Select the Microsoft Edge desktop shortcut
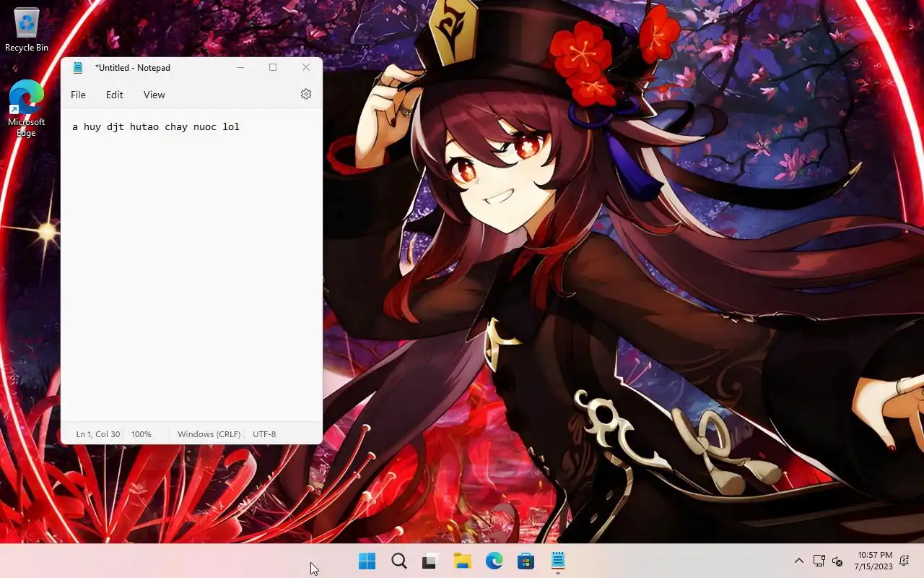 click(x=27, y=108)
